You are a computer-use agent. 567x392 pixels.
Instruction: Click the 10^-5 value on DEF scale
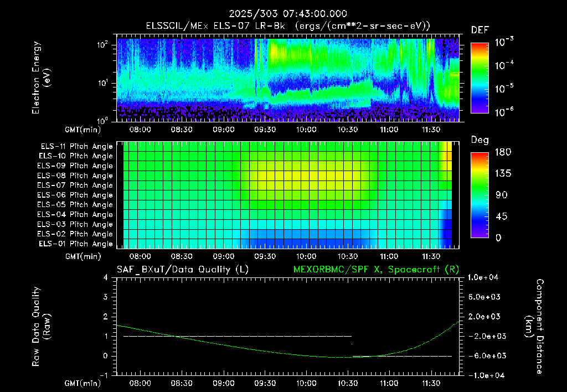pyautogui.click(x=504, y=89)
